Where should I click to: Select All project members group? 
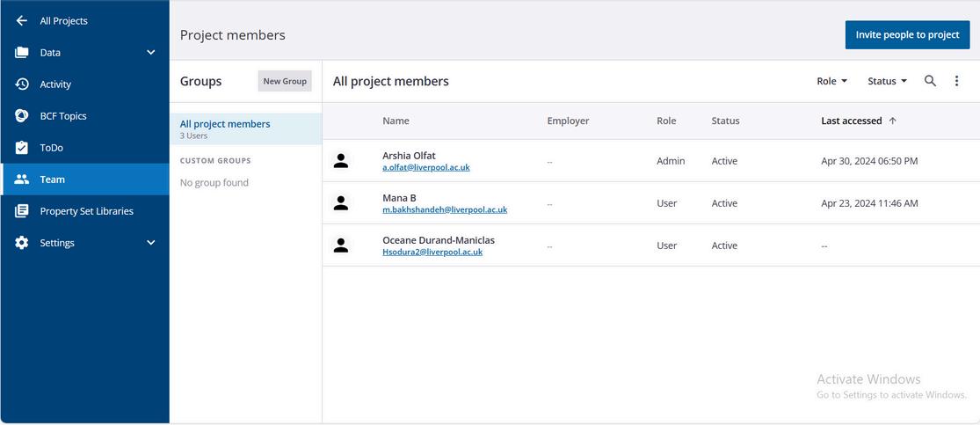coord(225,124)
